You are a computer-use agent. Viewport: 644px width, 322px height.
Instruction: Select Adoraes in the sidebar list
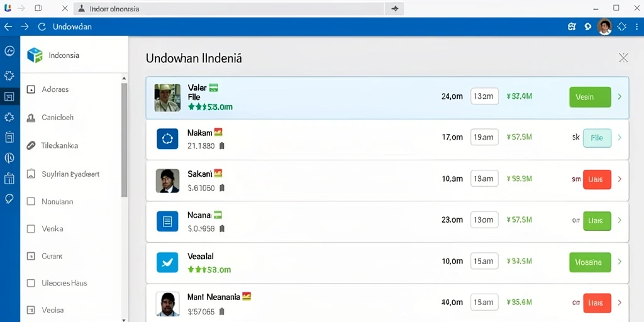[55, 89]
